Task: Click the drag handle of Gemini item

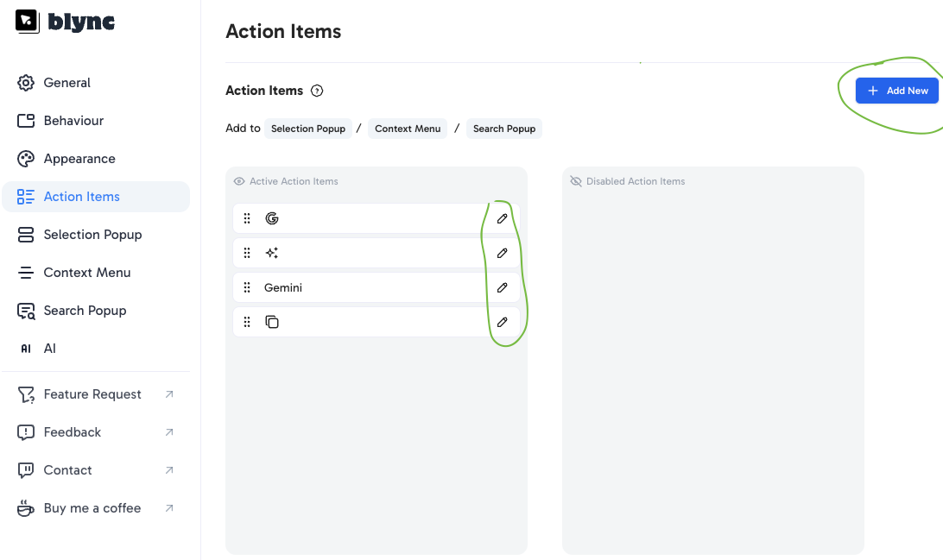Action: pos(247,287)
